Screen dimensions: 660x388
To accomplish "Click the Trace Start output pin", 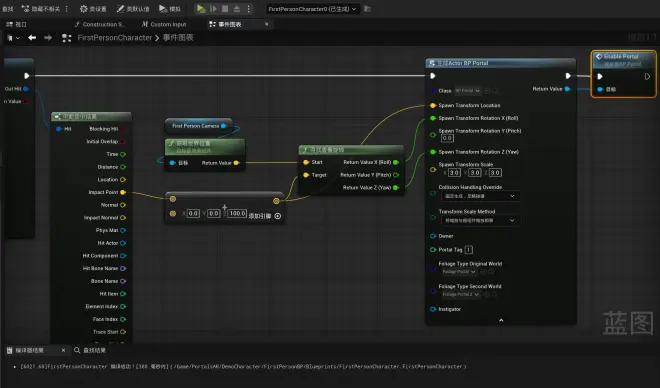I will (123, 332).
